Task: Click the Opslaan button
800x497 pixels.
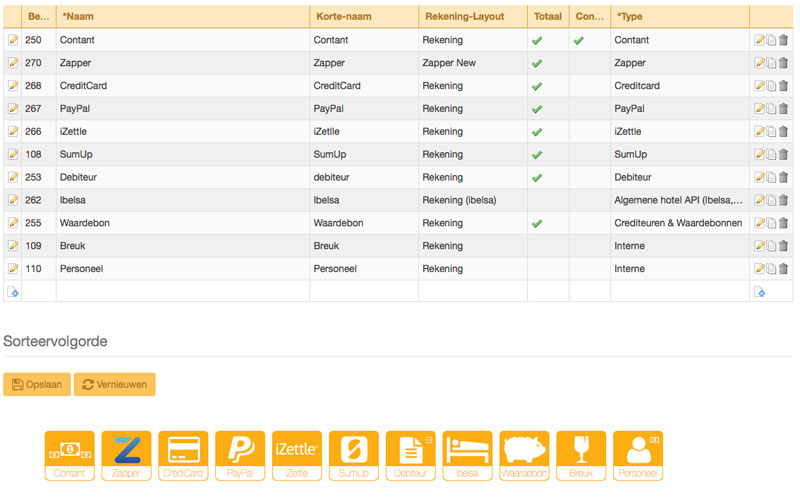Action: (x=37, y=385)
